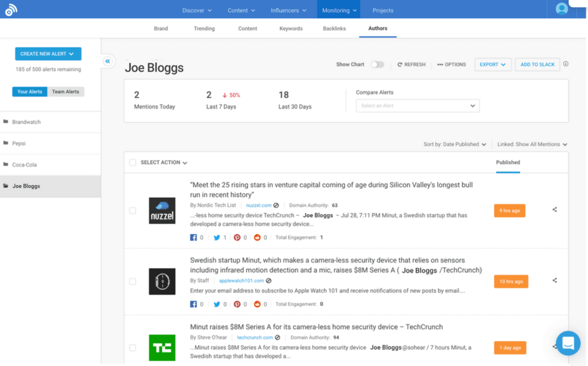Click Pinterest icon on nuzzel article
588x366 pixels.
(x=237, y=237)
